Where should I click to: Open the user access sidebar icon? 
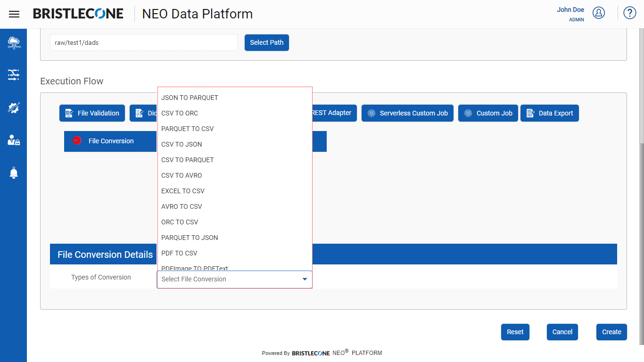tap(14, 140)
